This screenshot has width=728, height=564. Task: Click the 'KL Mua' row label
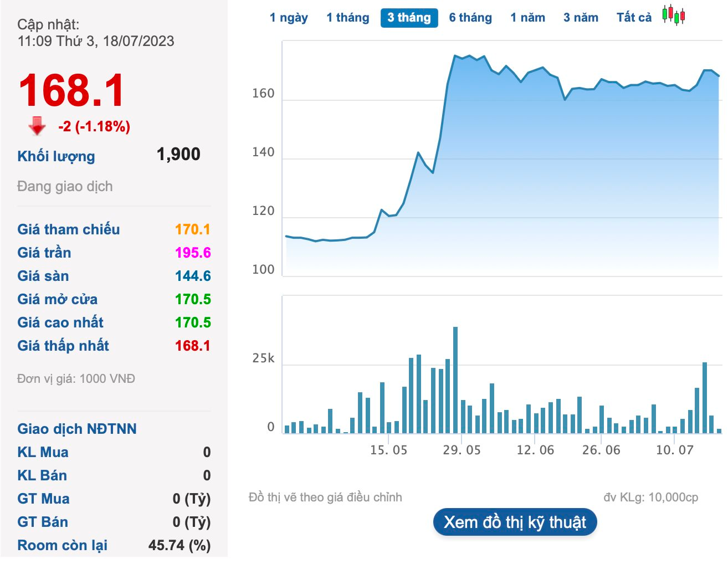click(x=43, y=452)
